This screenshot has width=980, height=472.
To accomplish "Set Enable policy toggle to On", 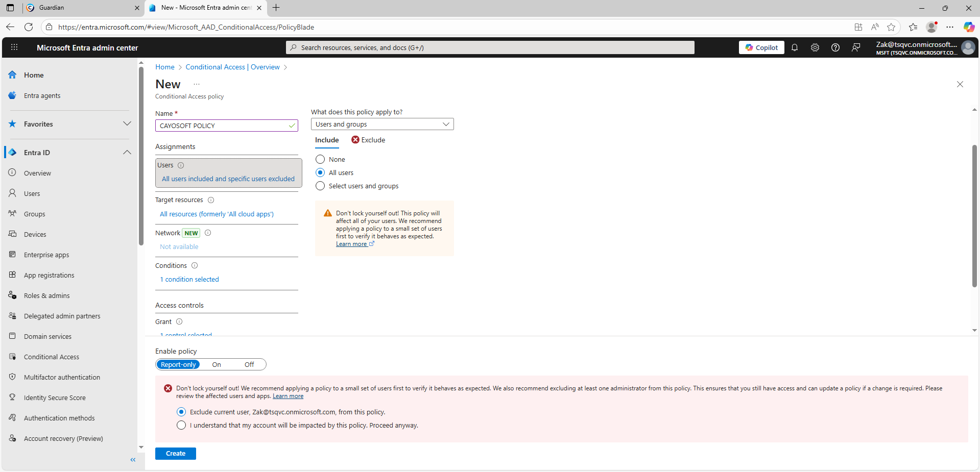I will tap(217, 365).
